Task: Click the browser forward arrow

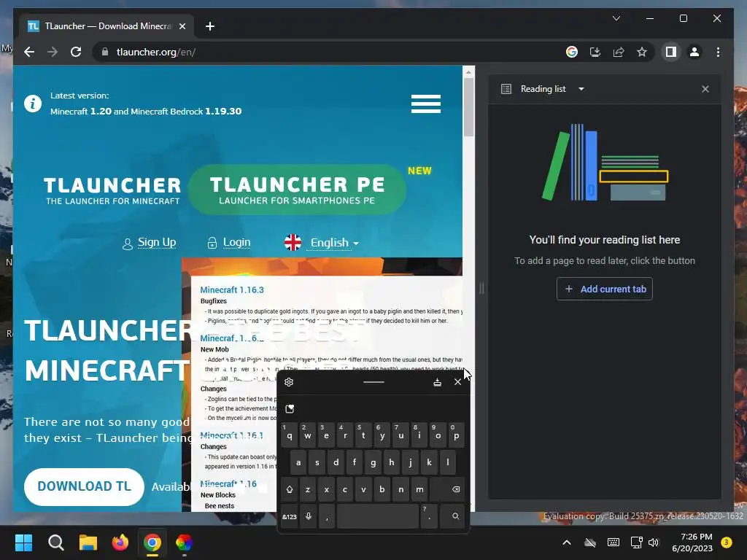Action: point(53,52)
